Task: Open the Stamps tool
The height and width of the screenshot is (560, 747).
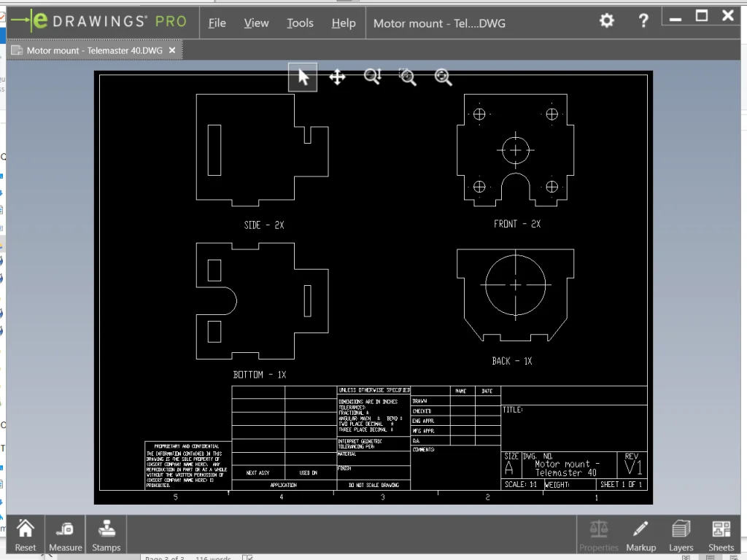Action: (x=107, y=534)
